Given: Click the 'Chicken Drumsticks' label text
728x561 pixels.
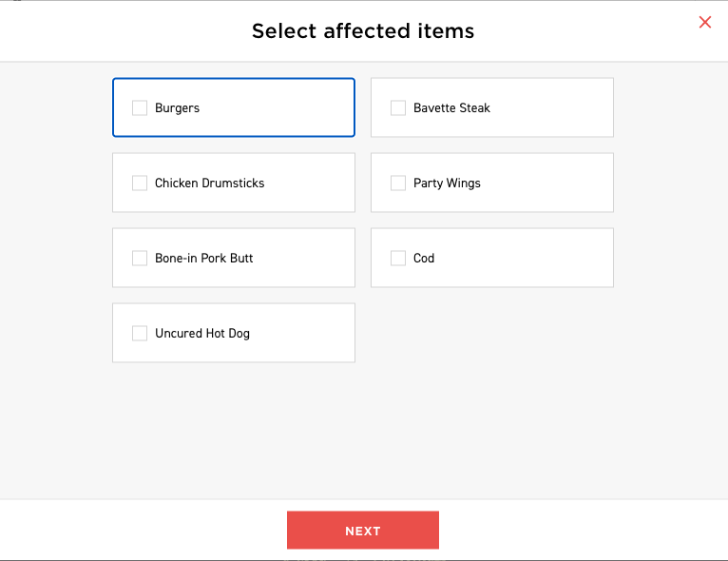Looking at the screenshot, I should click(209, 184).
